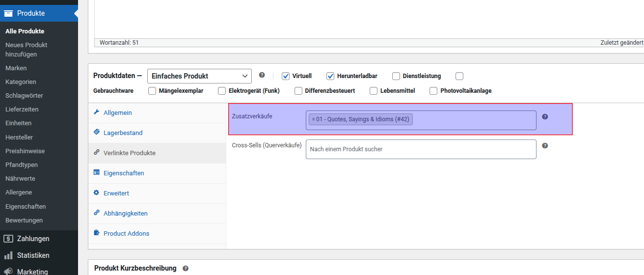The width and height of the screenshot is (644, 275).
Task: Remove the 01 - Quotes, Sayings & Idioms tag
Action: [313, 119]
